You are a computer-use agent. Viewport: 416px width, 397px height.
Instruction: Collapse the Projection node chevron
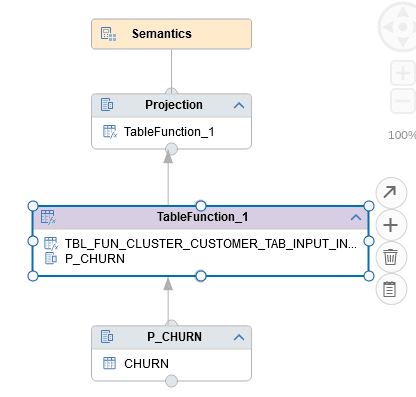[x=239, y=105]
